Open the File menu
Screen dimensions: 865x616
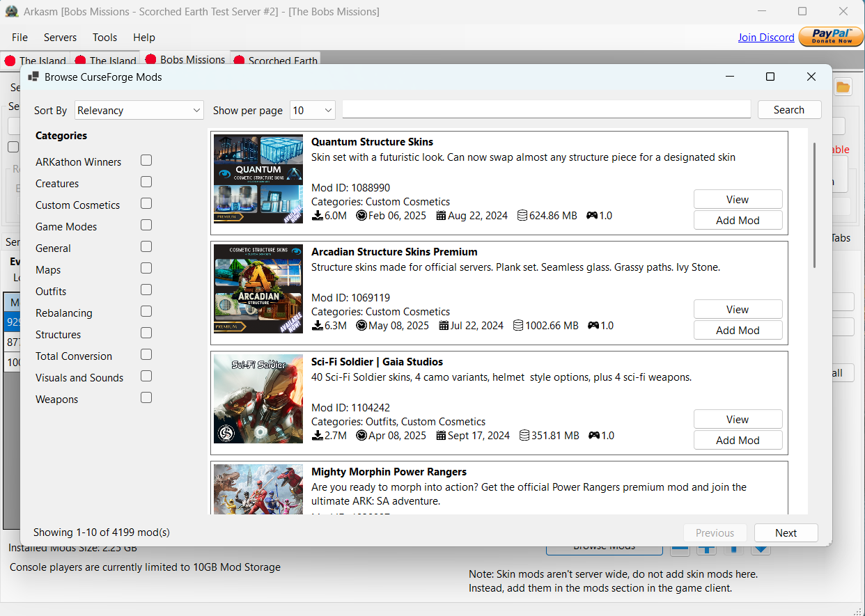click(20, 38)
